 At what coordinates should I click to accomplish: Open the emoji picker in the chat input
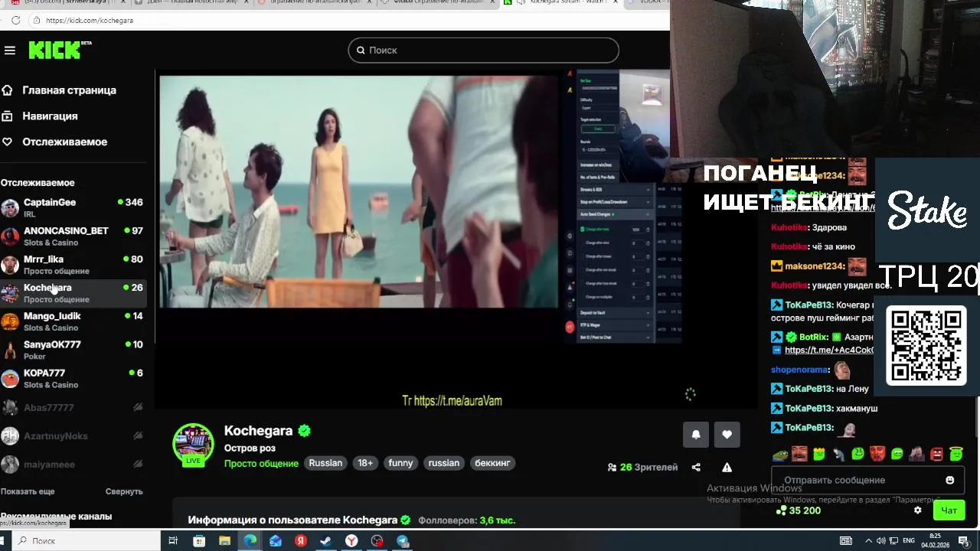(950, 481)
